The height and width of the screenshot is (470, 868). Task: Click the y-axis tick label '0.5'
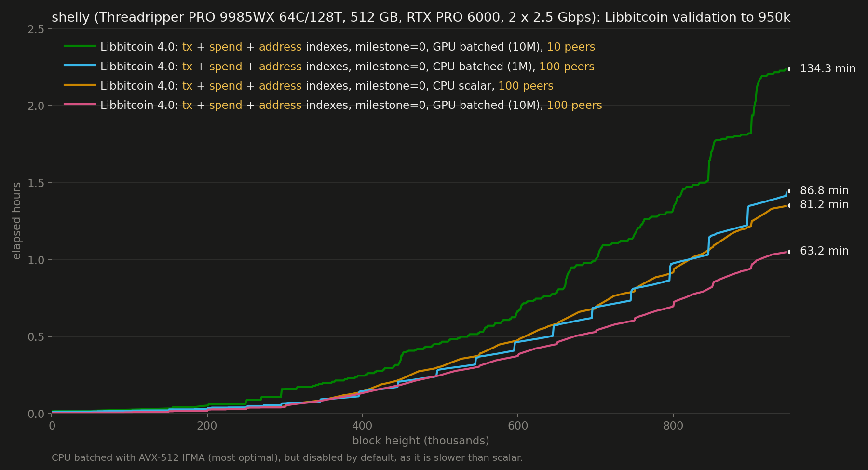click(36, 337)
